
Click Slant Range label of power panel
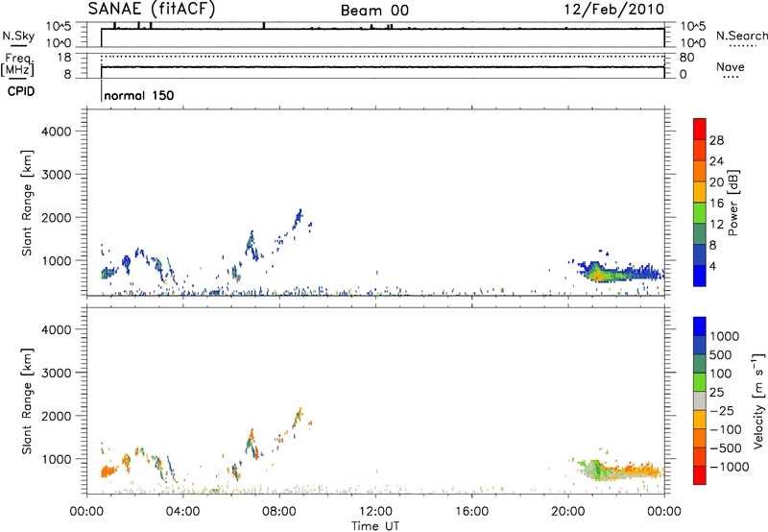click(x=27, y=203)
